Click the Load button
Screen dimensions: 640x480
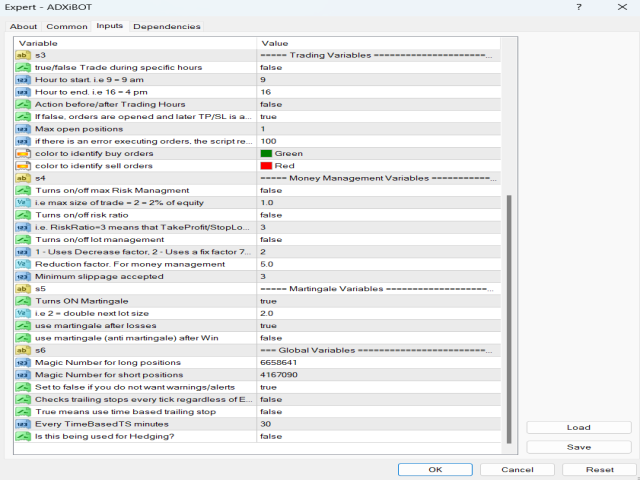tap(579, 427)
